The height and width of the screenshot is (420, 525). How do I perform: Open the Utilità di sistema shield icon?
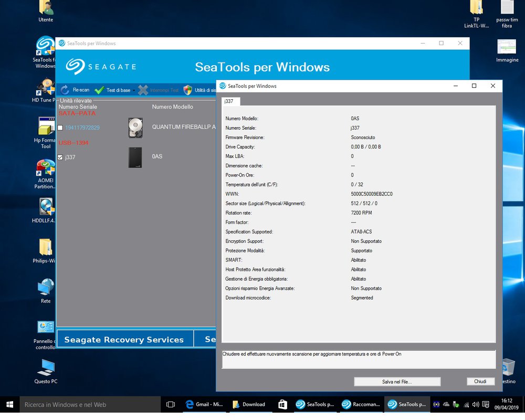click(187, 90)
